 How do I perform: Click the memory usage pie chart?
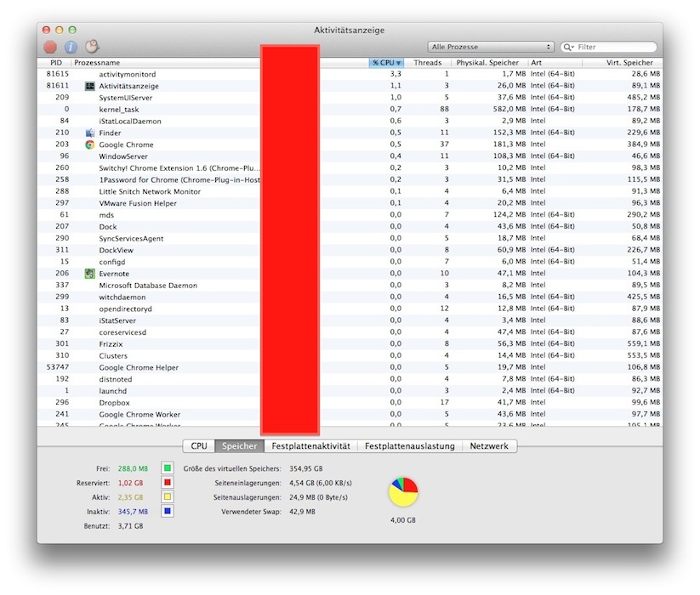403,492
